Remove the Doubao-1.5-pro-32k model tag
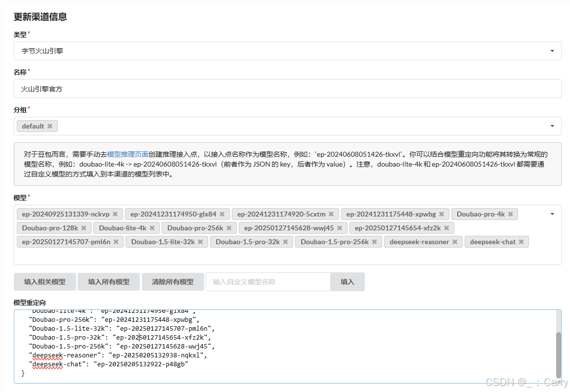This screenshot has height=392, width=570. pyautogui.click(x=285, y=242)
